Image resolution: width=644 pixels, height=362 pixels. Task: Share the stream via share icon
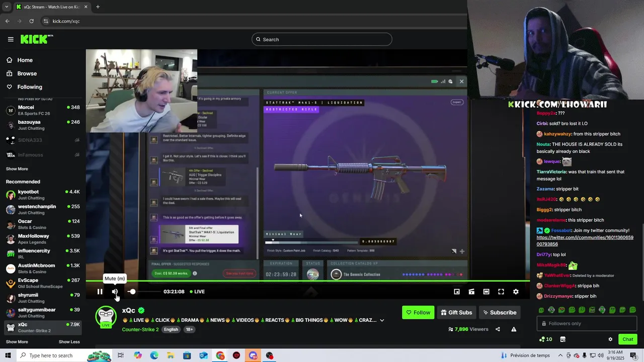498,329
